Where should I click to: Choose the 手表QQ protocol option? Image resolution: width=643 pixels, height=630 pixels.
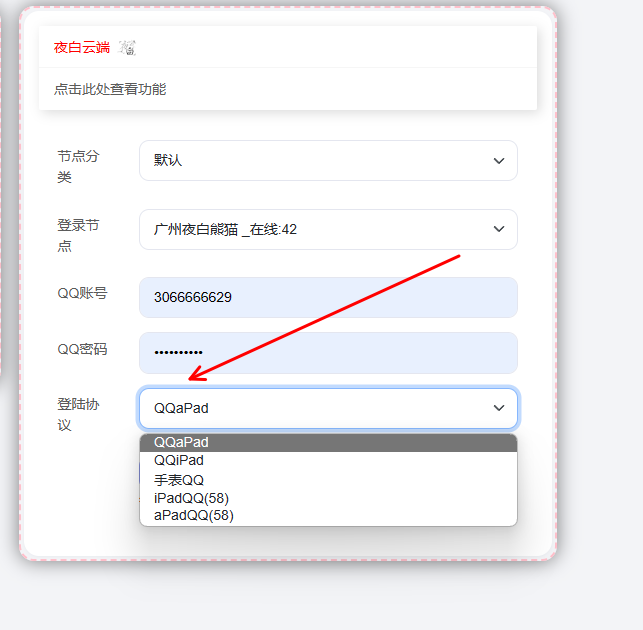pos(328,479)
